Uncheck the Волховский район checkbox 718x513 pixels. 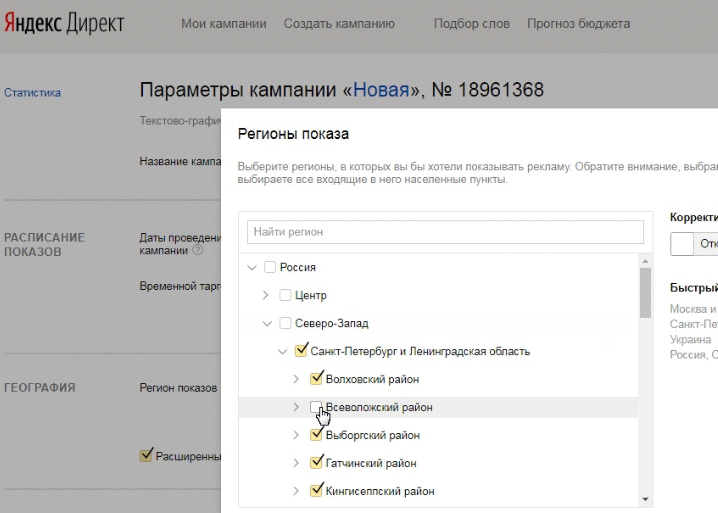click(317, 379)
